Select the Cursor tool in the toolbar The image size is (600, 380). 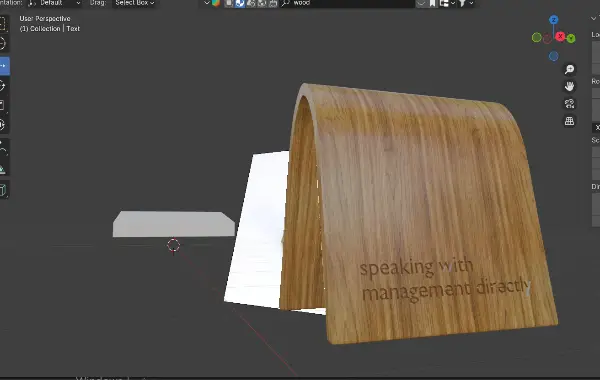click(3, 44)
